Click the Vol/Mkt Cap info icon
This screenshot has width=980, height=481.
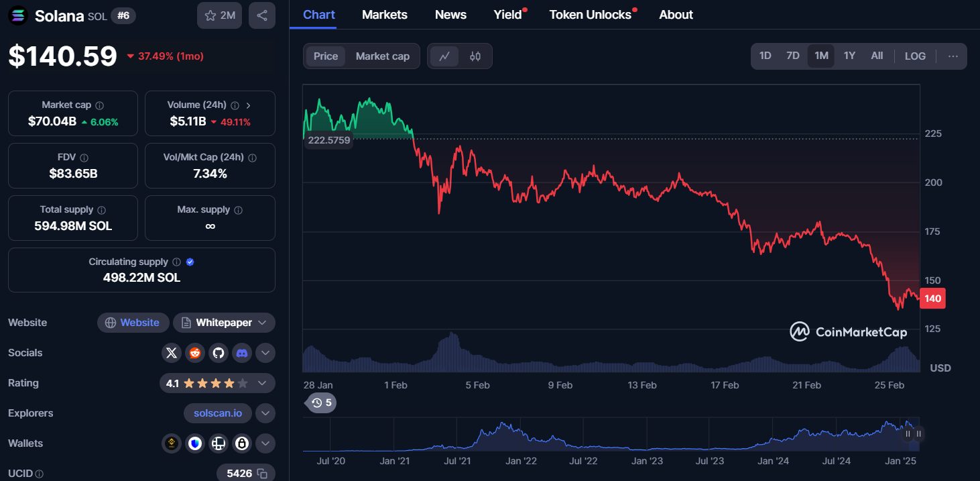(x=252, y=158)
